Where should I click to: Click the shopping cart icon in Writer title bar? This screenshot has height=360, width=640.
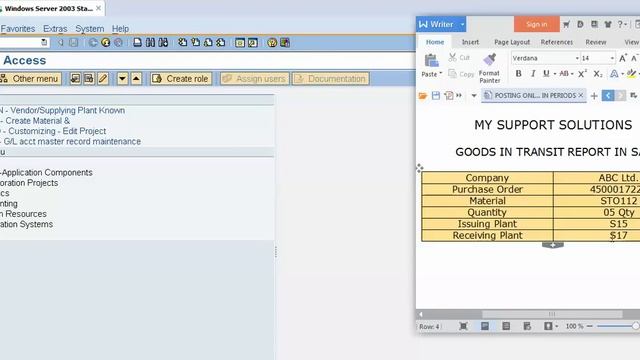[566, 24]
